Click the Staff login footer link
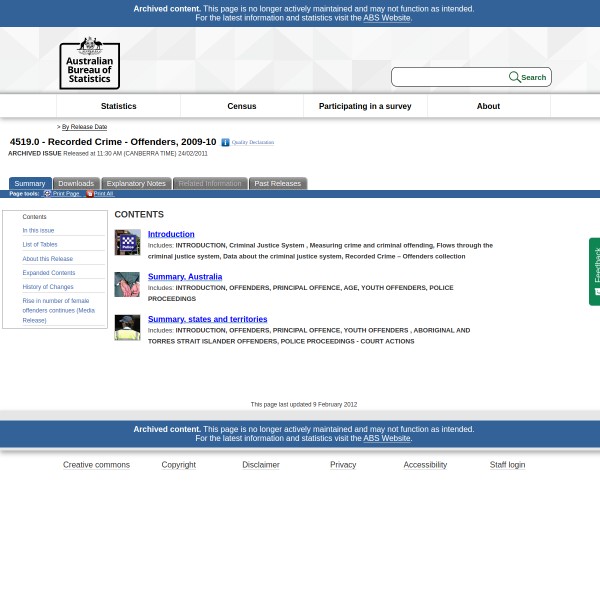The height and width of the screenshot is (600, 600). coord(507,465)
